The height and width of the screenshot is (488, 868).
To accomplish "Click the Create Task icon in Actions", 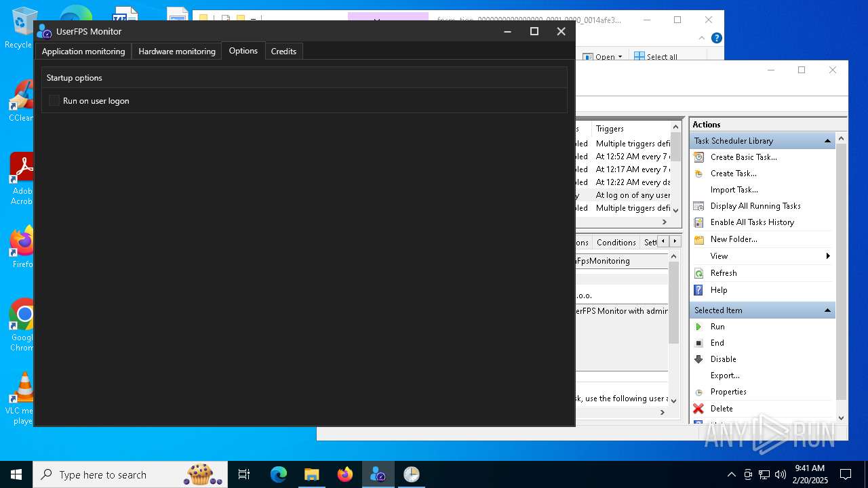I will pyautogui.click(x=699, y=174).
